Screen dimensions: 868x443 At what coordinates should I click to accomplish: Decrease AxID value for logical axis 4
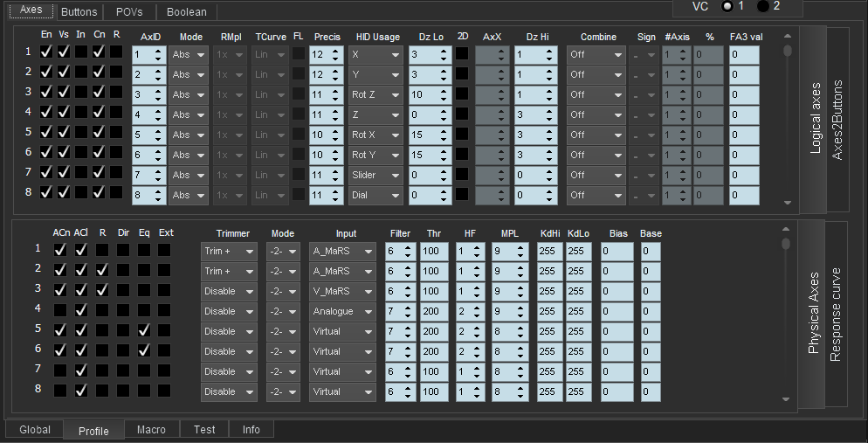coord(158,119)
